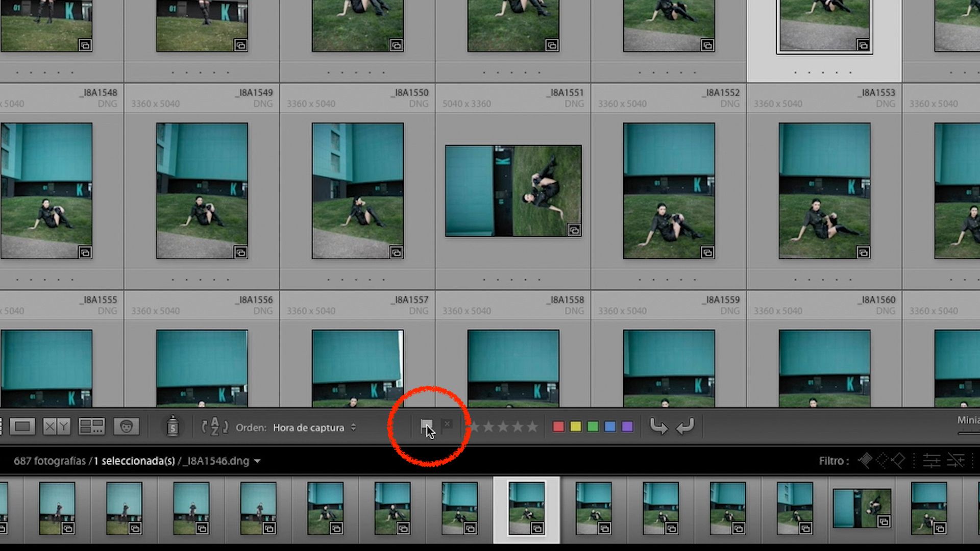Select grid thumbnail _I8A1558
The height and width of the screenshot is (551, 980).
click(513, 368)
